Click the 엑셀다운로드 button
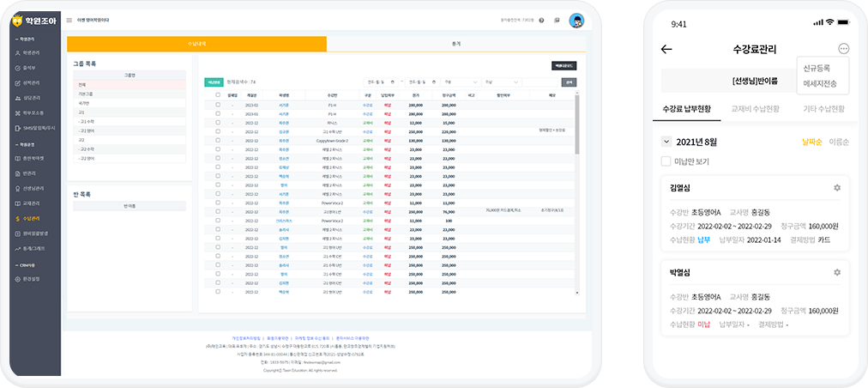The height and width of the screenshot is (388, 868). click(x=563, y=65)
